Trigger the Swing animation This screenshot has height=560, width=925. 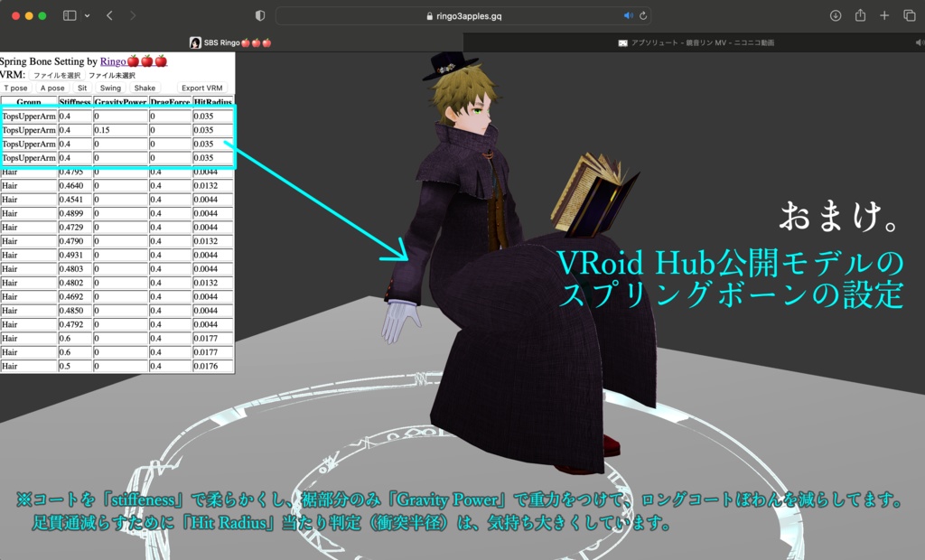click(x=109, y=88)
